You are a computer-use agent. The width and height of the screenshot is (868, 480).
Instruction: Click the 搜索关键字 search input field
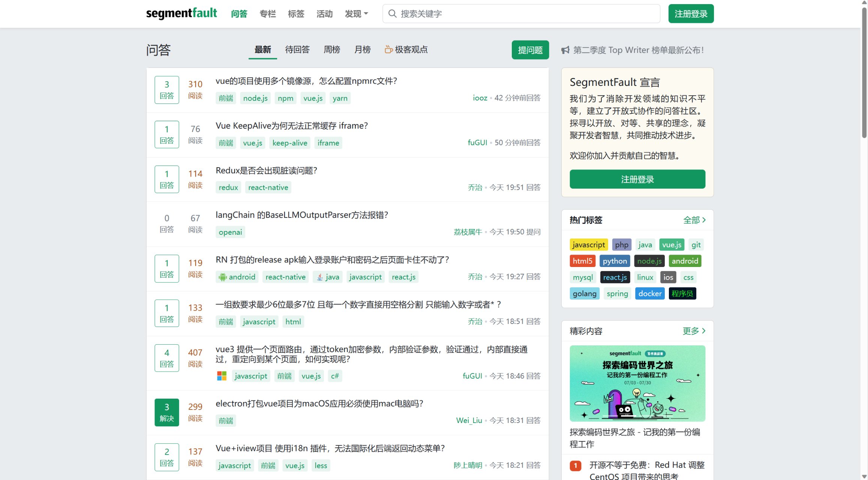point(525,14)
